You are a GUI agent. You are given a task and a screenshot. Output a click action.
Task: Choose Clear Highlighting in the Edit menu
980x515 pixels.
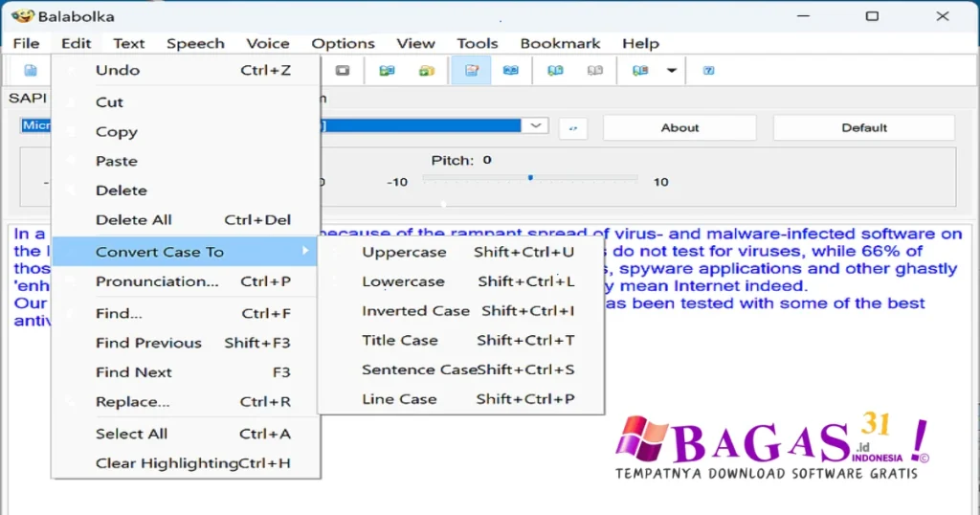(185, 462)
